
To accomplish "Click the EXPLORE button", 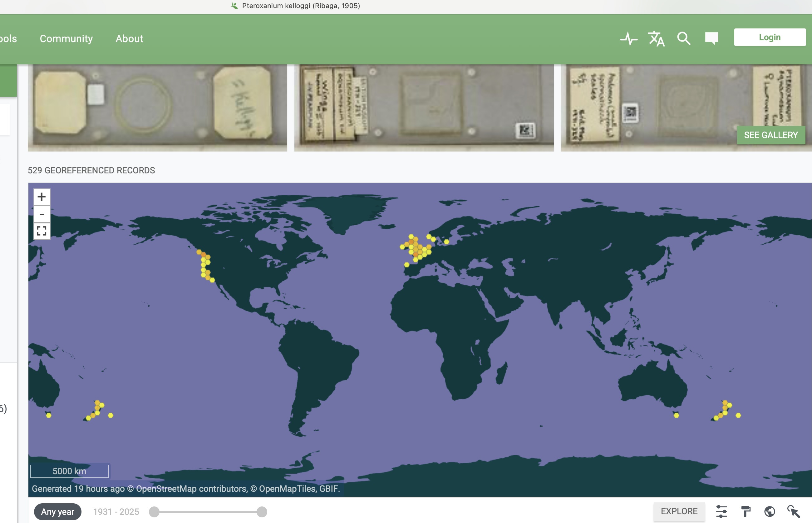I will pos(679,511).
